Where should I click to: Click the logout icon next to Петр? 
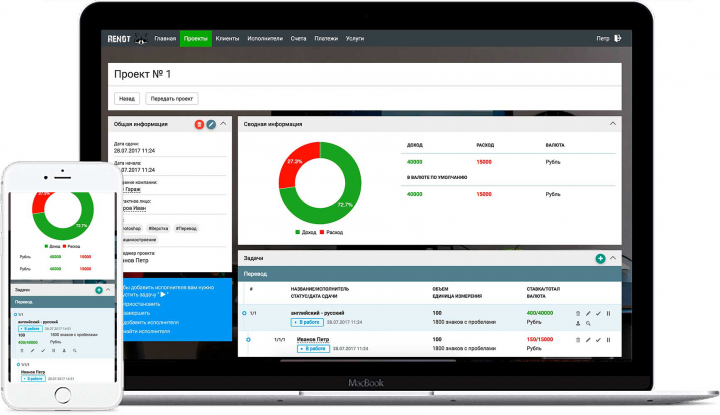[618, 39]
